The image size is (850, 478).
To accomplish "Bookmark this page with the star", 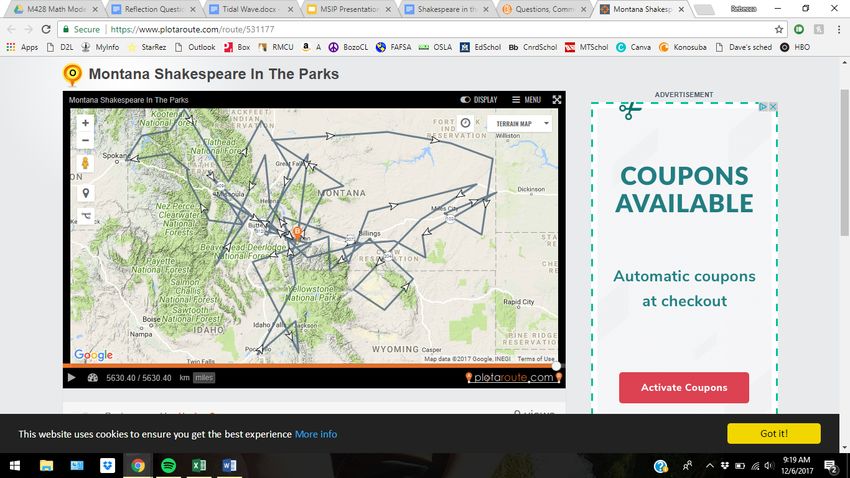I will [779, 29].
